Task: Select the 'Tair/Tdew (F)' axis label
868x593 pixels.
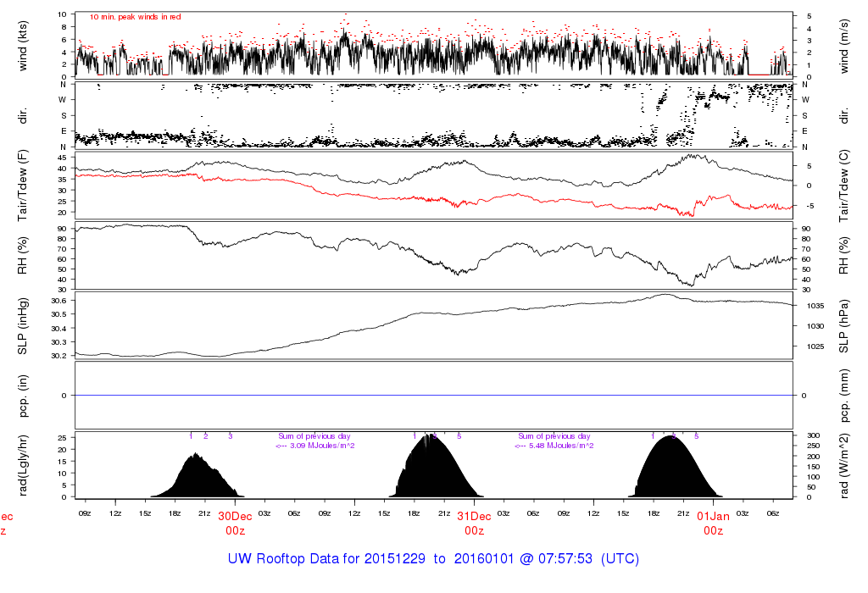Action: [x=24, y=185]
